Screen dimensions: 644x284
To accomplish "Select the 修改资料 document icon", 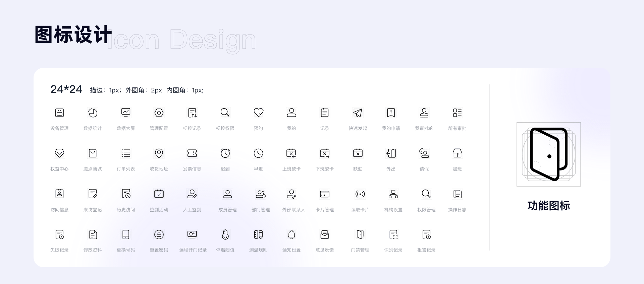I will click(x=93, y=234).
